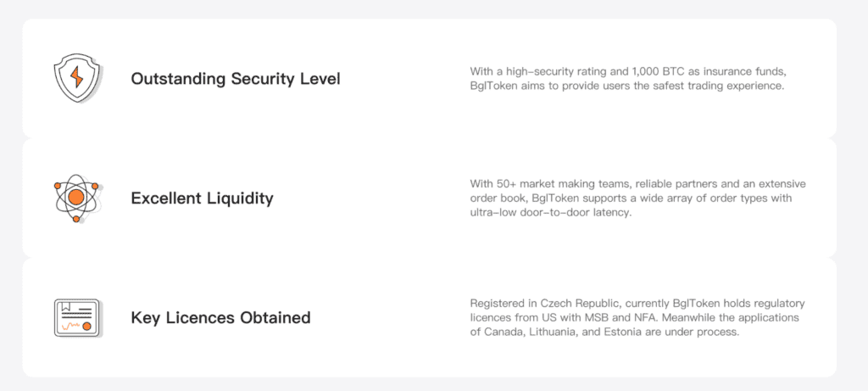Click the Outstanding Security Level heading

[236, 79]
